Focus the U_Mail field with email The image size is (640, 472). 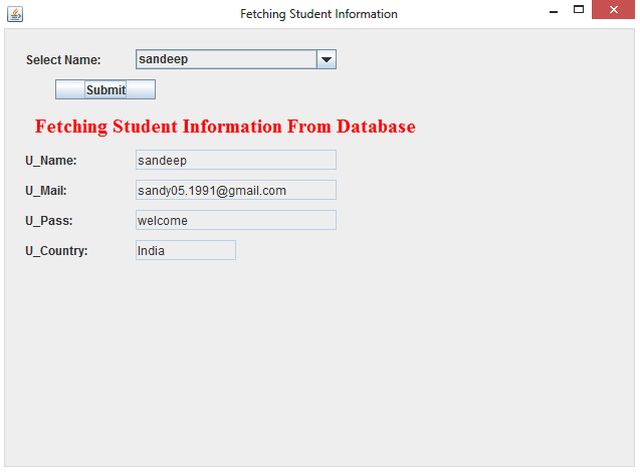(235, 190)
